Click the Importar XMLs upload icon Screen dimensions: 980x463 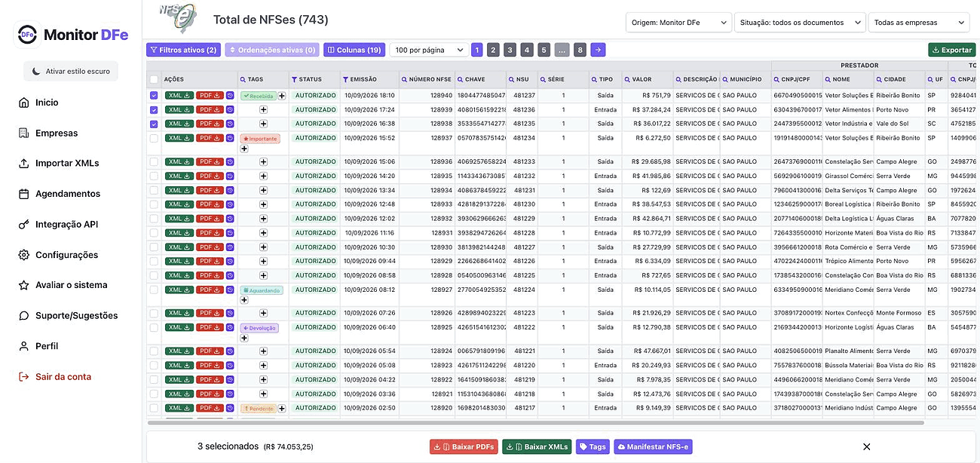point(23,164)
